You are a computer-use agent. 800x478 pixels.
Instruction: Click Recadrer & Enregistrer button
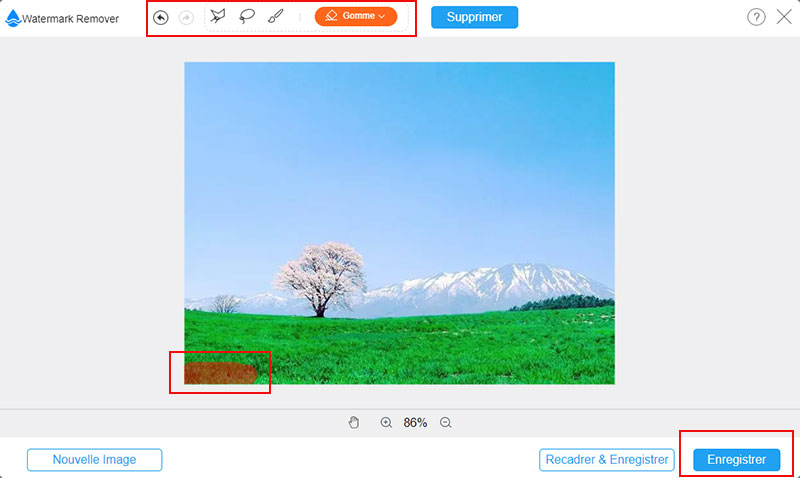(607, 460)
